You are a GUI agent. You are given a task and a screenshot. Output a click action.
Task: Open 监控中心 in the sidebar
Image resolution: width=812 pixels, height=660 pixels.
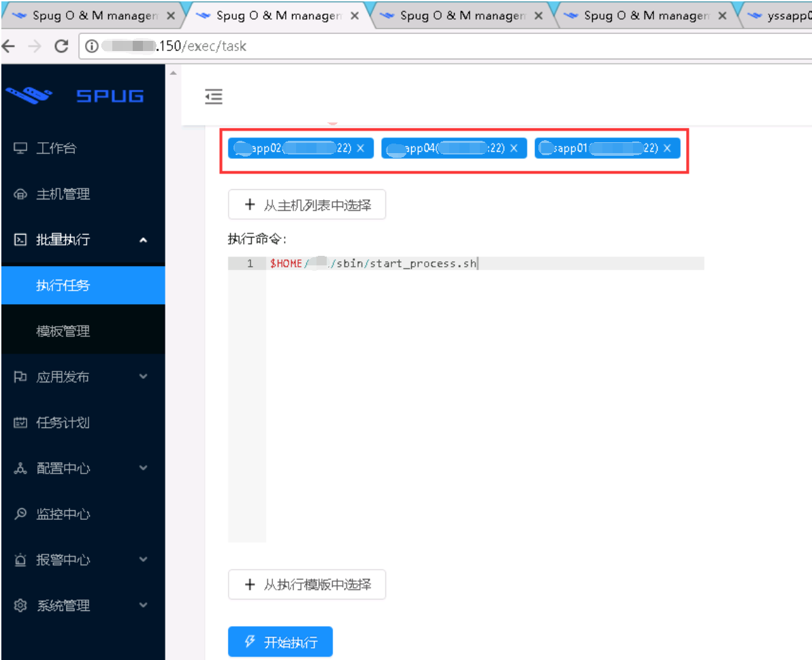[83, 514]
